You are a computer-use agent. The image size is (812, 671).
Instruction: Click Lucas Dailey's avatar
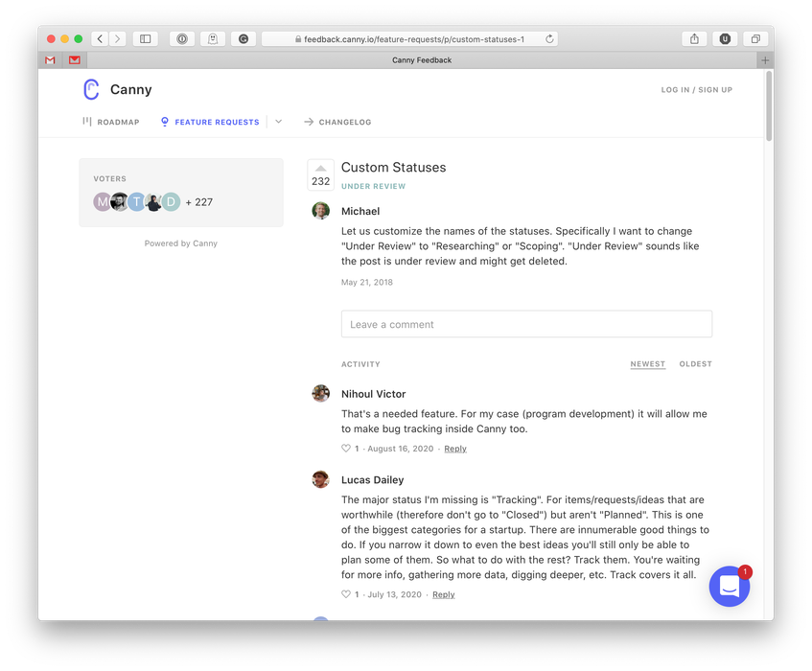click(x=320, y=479)
